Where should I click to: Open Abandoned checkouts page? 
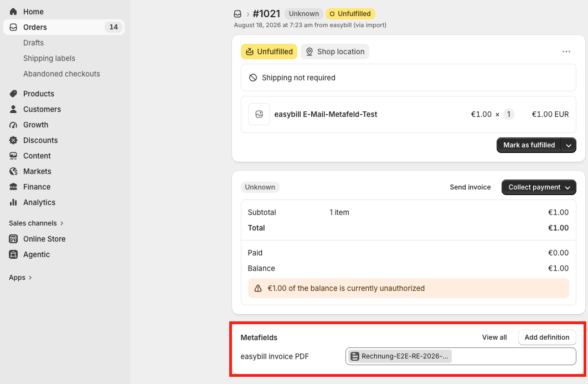61,74
